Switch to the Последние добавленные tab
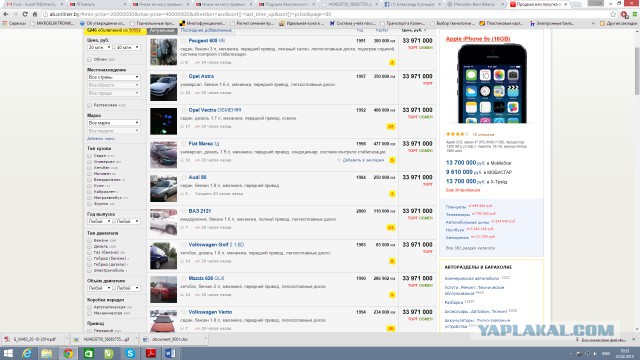Image resolution: width=640 pixels, height=360 pixels. coord(206,30)
